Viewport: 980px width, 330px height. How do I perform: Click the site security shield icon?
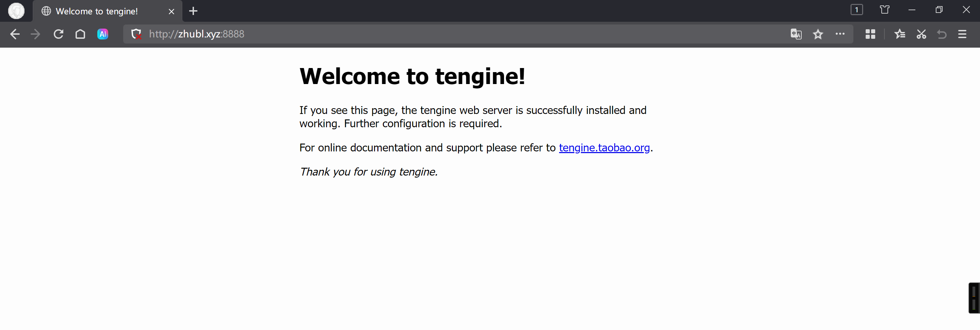136,34
